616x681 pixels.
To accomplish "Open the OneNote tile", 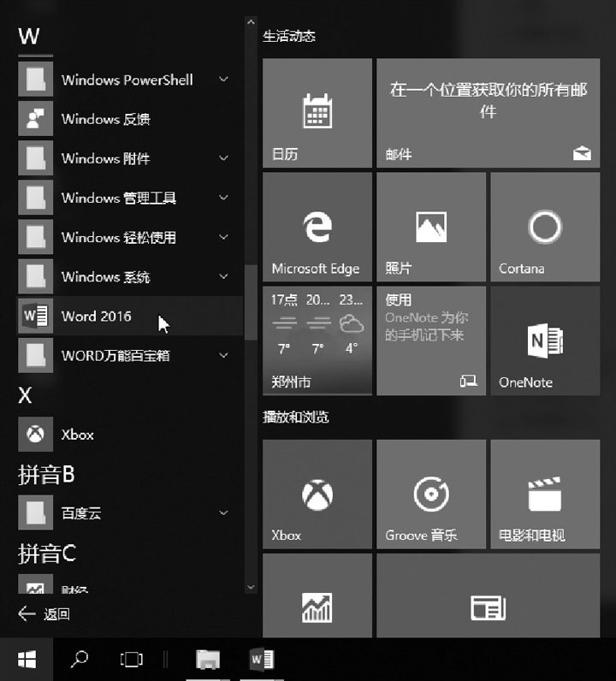I will tap(544, 340).
